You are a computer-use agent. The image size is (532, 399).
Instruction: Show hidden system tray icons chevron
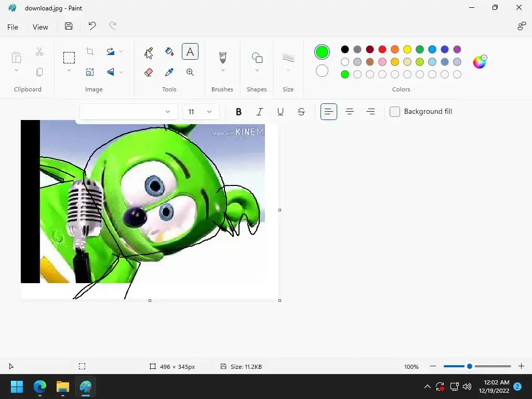428,387
